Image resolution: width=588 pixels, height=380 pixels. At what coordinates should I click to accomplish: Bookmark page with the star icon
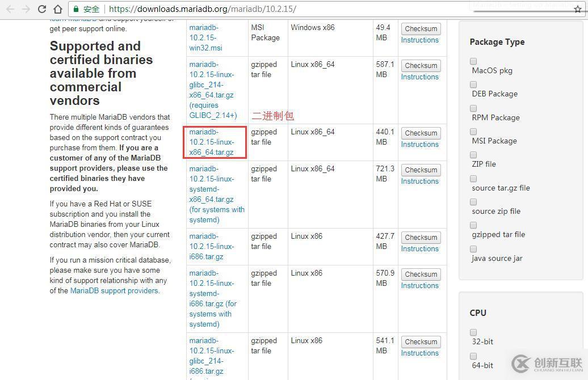578,10
